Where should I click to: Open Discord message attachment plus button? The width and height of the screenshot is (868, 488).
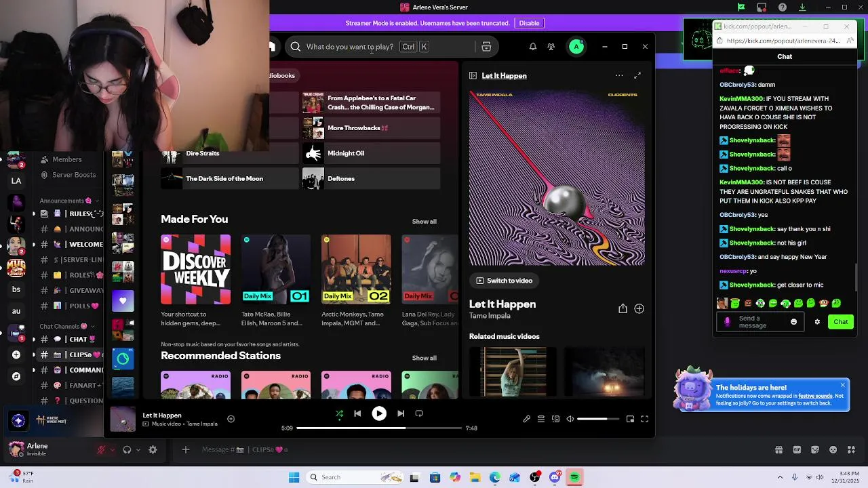186,449
